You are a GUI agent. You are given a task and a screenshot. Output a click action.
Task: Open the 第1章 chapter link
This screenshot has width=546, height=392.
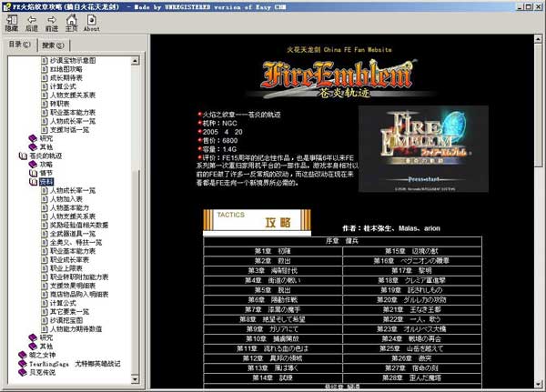click(x=273, y=251)
